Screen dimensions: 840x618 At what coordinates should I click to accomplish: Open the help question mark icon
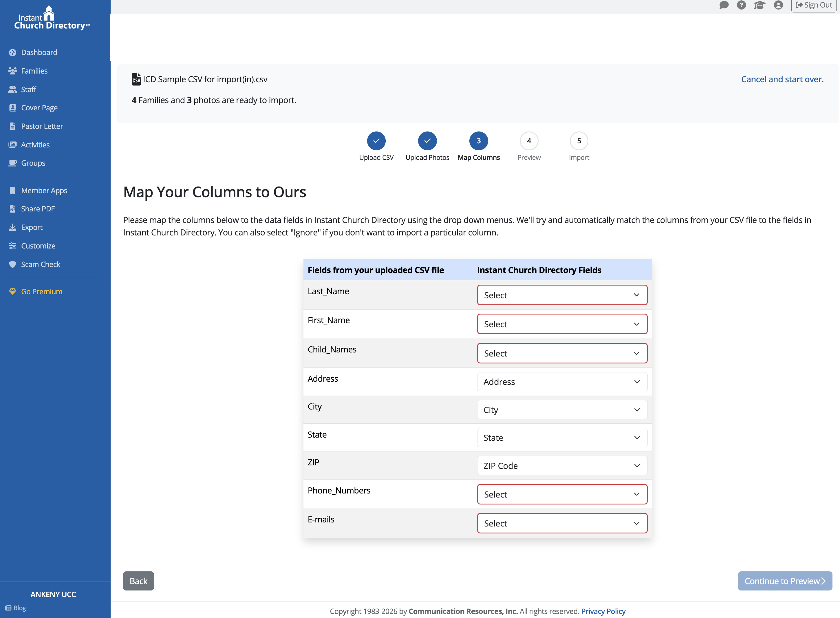(741, 5)
